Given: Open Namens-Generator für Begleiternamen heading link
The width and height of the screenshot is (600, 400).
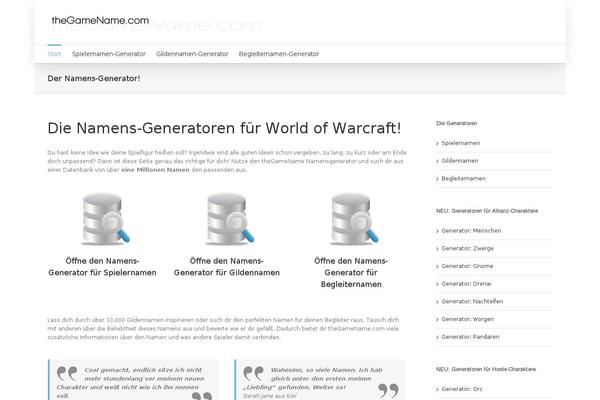Looking at the screenshot, I should 351,273.
